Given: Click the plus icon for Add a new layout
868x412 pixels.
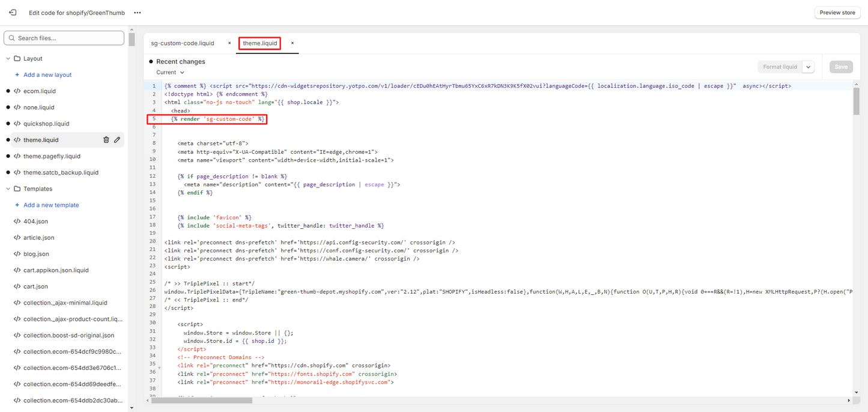Looking at the screenshot, I should point(17,75).
